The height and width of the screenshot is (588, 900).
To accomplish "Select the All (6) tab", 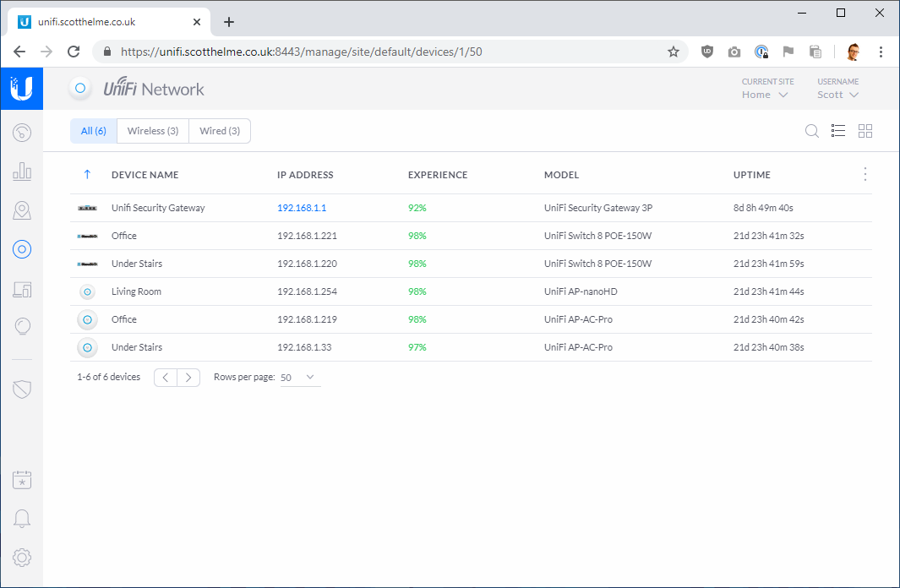I will [x=94, y=131].
